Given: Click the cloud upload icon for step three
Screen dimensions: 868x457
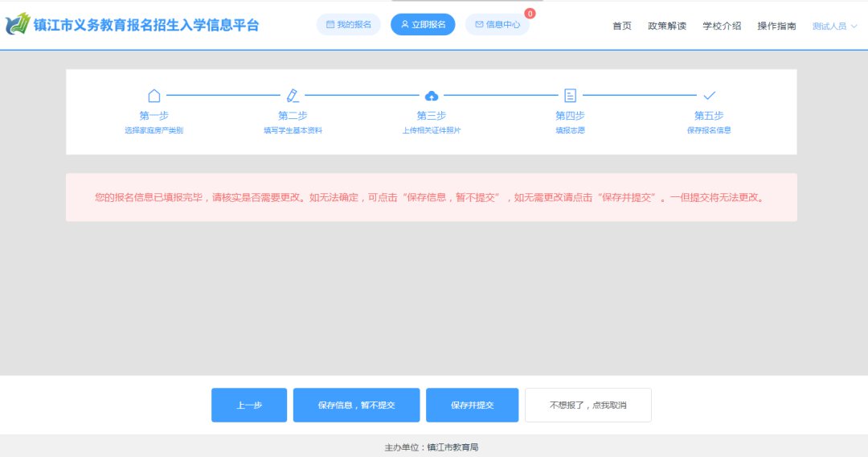Looking at the screenshot, I should point(432,96).
